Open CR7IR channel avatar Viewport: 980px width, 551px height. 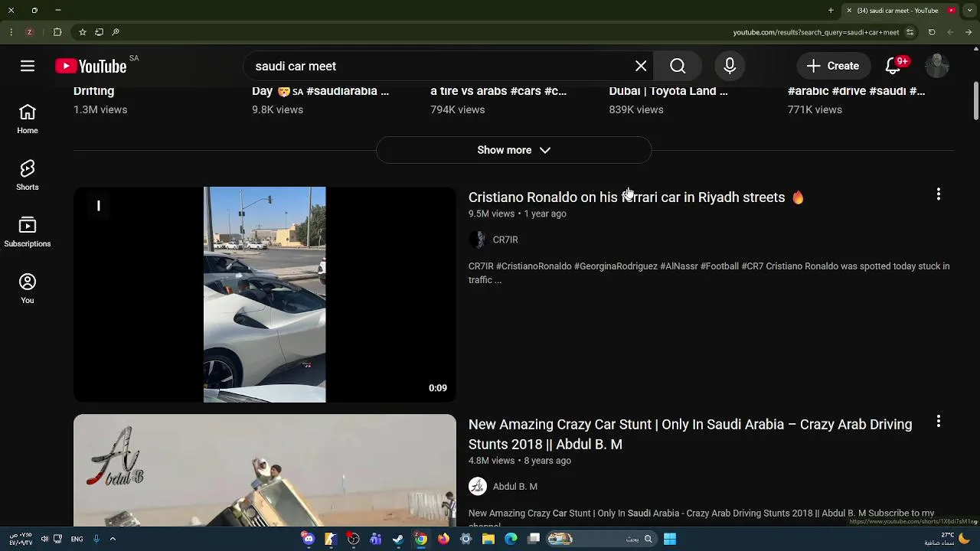[x=478, y=240]
